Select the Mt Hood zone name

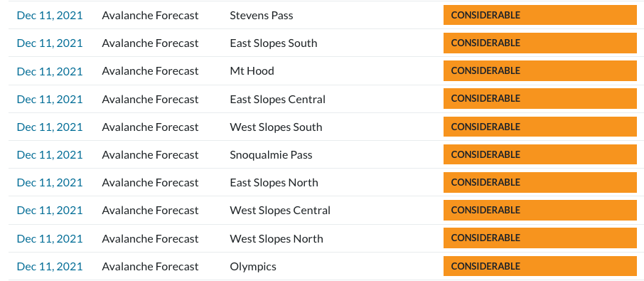click(x=252, y=71)
